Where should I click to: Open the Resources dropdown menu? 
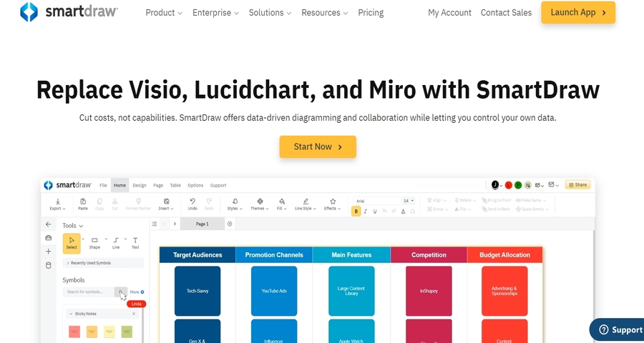tap(325, 13)
